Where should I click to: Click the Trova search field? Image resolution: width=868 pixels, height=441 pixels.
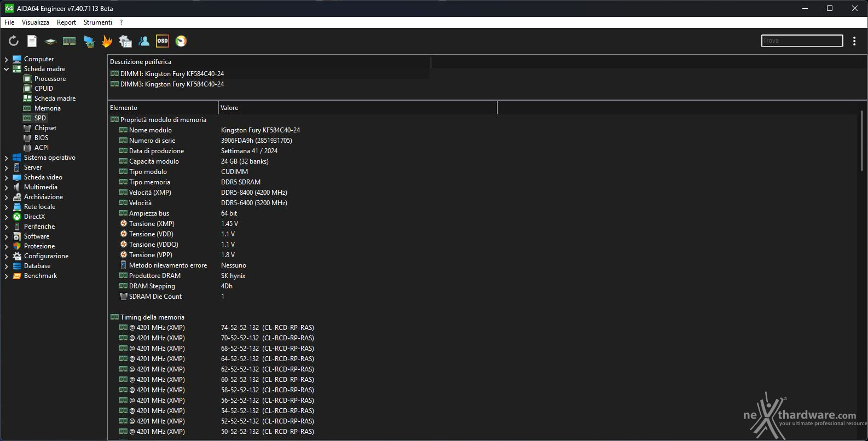[x=802, y=40]
